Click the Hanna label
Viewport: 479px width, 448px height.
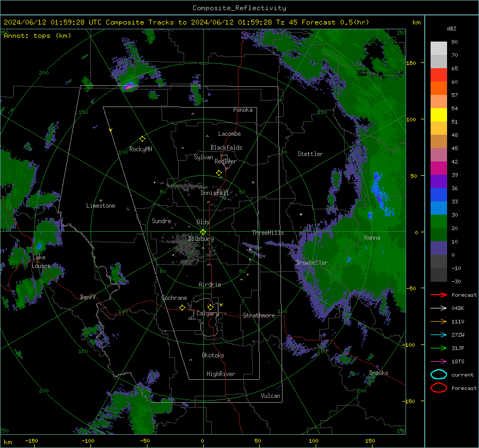click(372, 238)
